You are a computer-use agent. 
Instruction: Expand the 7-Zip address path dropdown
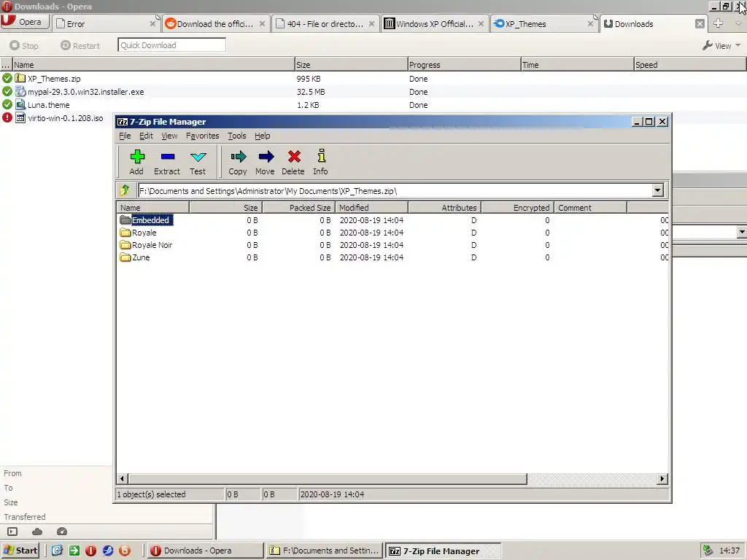coord(657,190)
